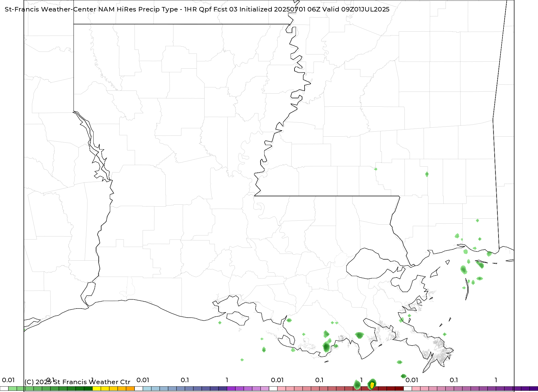Click the '1' label above the blue-purple scale

click(x=227, y=380)
